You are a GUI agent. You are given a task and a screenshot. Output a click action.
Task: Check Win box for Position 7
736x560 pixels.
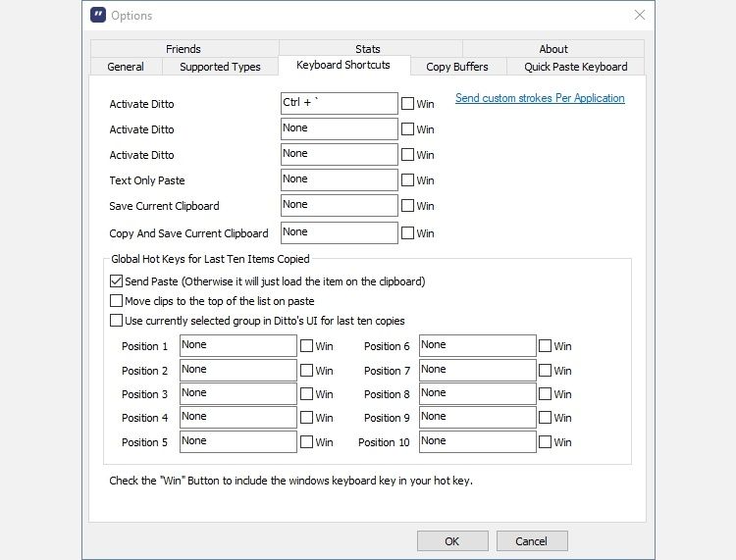(545, 371)
